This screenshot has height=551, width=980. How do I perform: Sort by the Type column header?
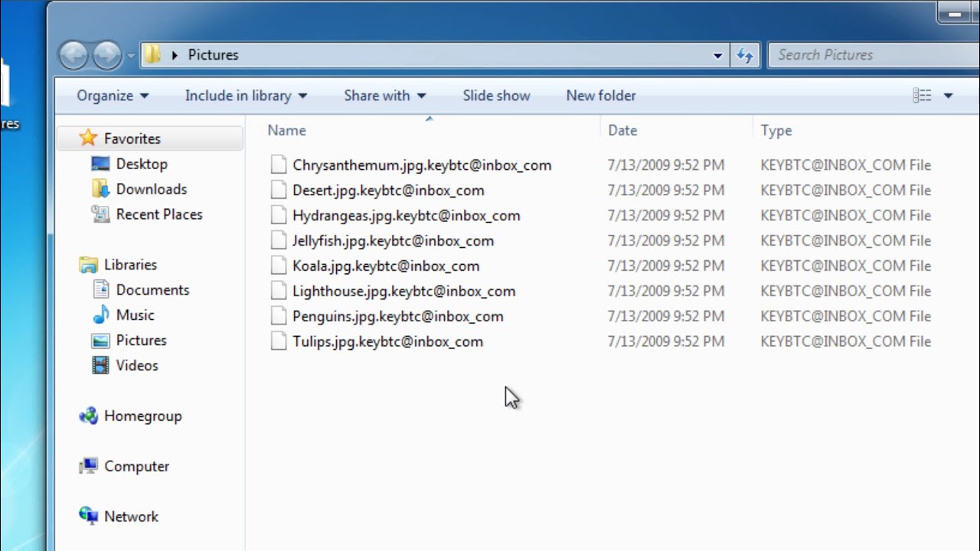pos(776,130)
